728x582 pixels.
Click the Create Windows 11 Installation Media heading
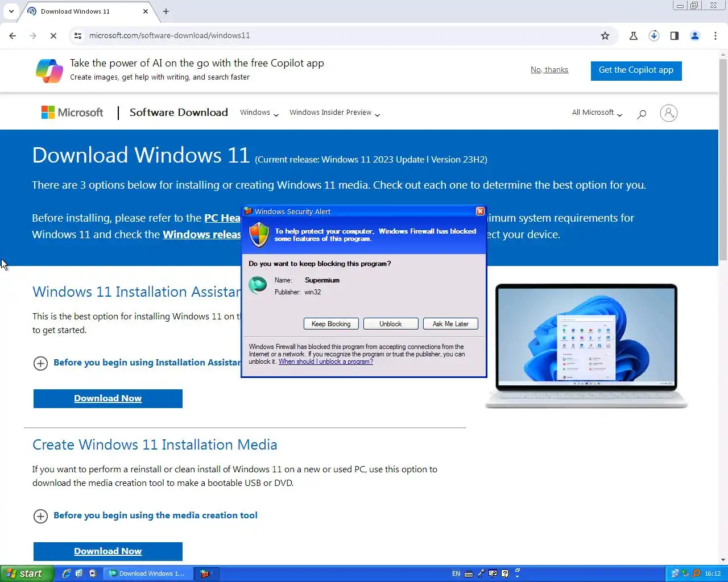click(155, 445)
